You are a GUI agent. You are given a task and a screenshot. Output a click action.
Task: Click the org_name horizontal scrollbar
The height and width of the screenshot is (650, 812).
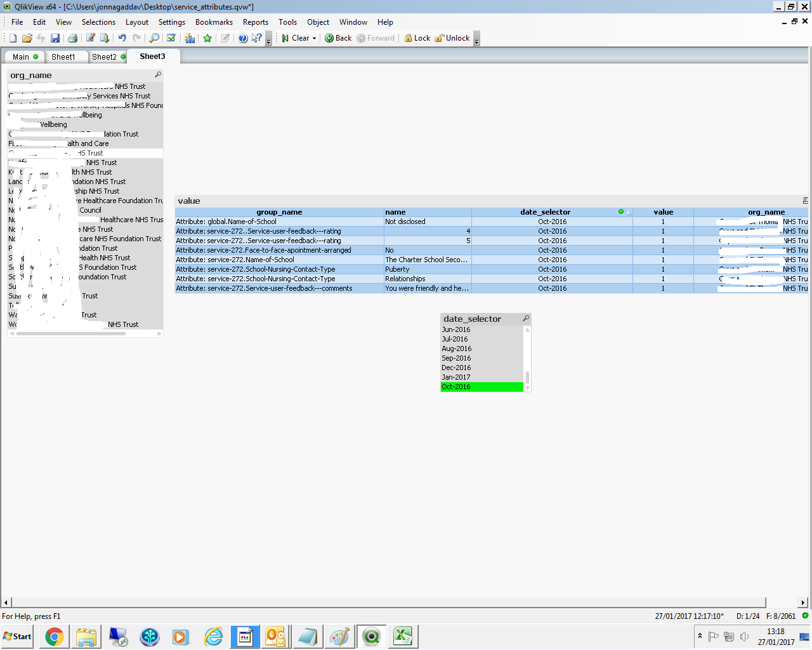(85, 333)
